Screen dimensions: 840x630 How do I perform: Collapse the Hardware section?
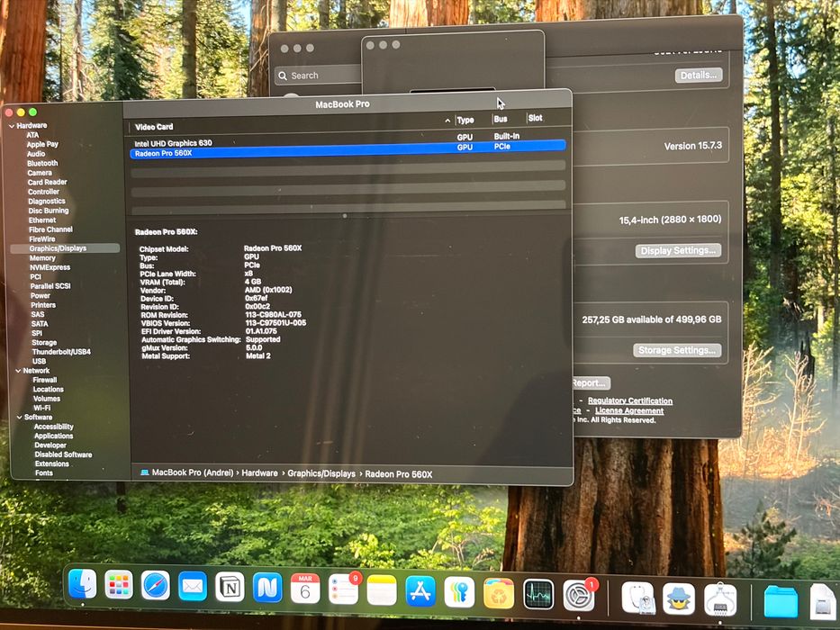(12, 126)
